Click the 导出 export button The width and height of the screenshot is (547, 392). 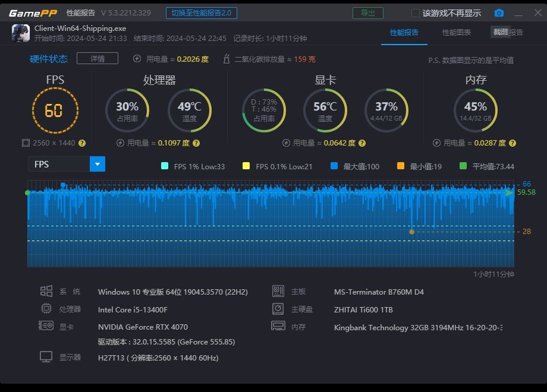(x=367, y=13)
